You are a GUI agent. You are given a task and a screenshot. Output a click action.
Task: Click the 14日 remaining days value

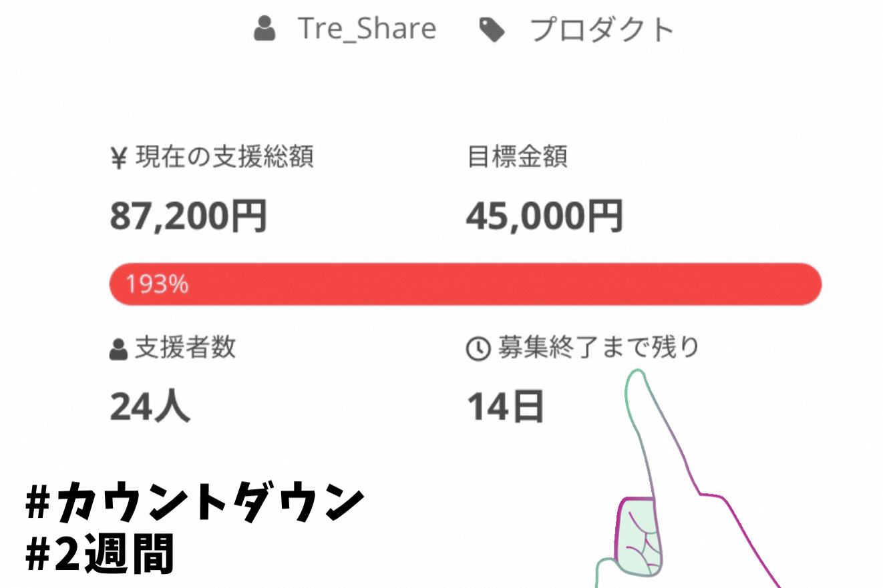point(505,406)
